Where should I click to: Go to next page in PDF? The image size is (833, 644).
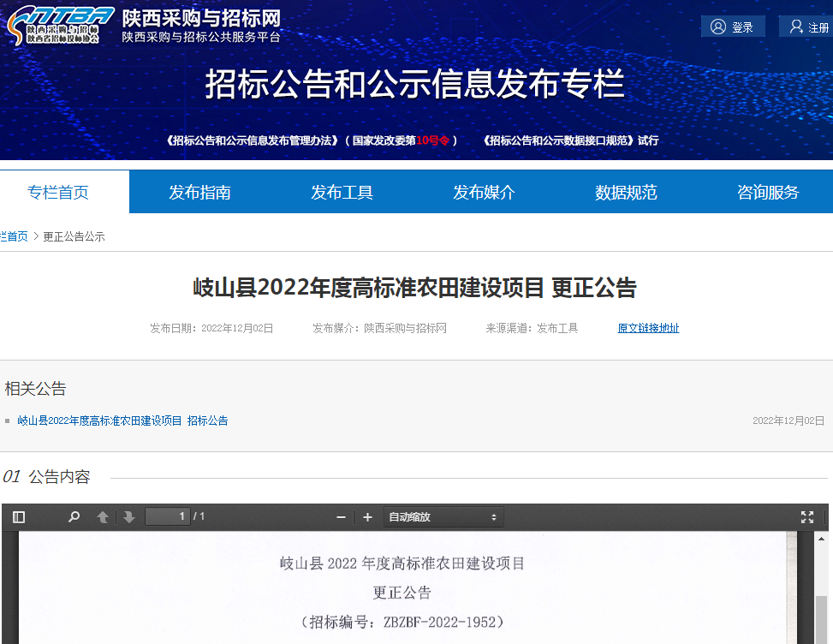(129, 517)
